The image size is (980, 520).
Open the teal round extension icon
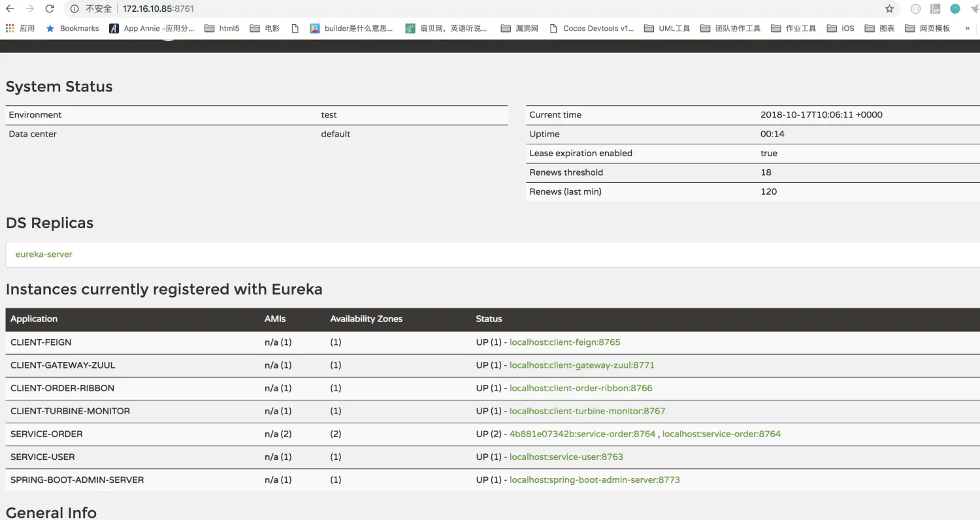[x=955, y=9]
